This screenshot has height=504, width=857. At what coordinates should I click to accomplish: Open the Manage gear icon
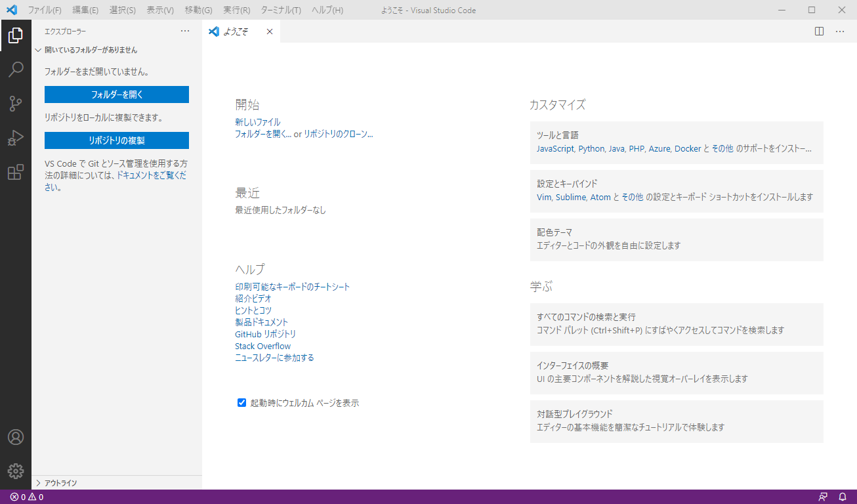[x=16, y=471]
